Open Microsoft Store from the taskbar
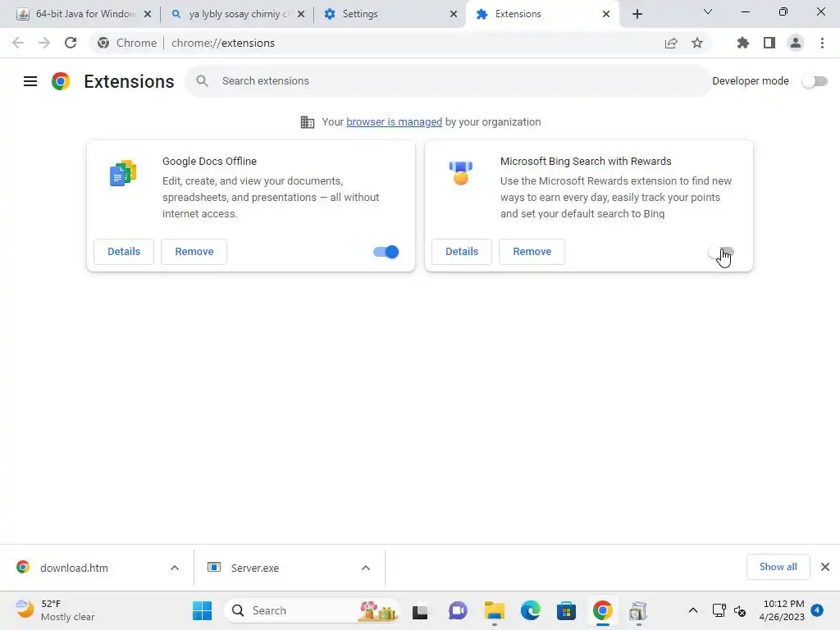Screen dimensions: 840x630 566,610
